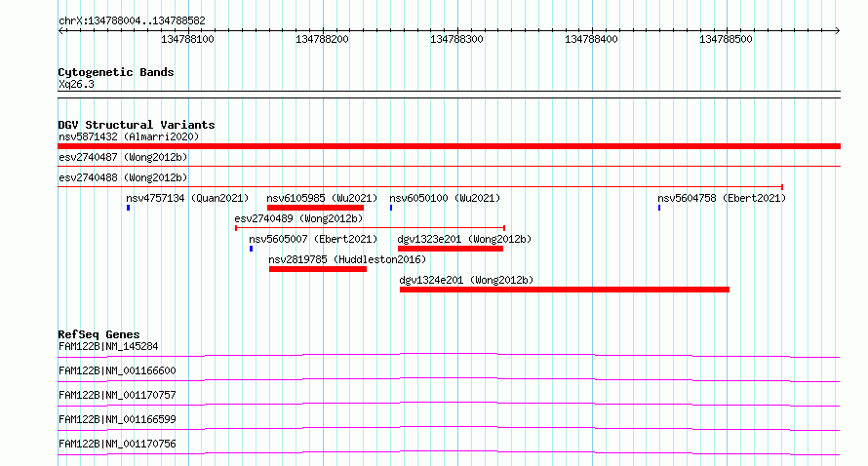Open FAM122B|NM_145284 transcript
The image size is (868, 466).
coord(108,346)
